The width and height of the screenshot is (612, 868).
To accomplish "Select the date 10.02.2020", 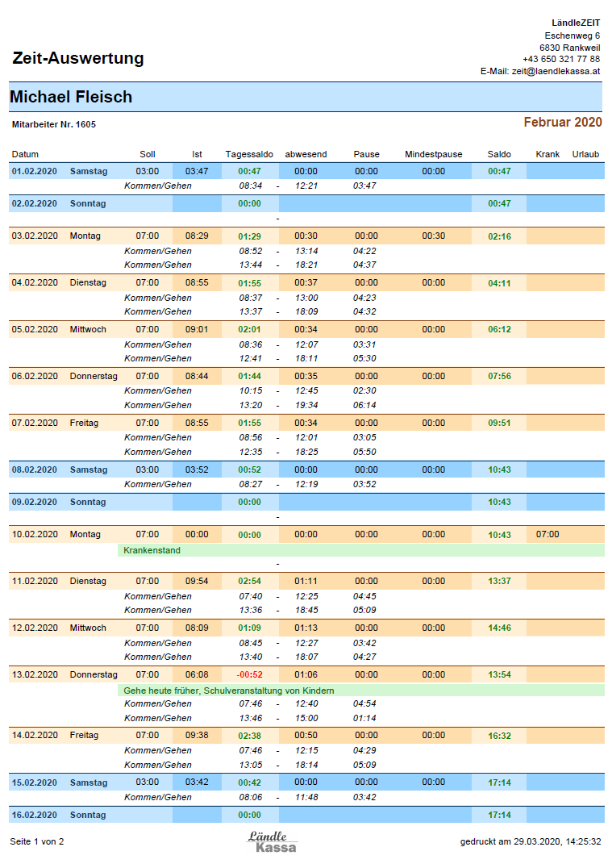I will pos(35,534).
